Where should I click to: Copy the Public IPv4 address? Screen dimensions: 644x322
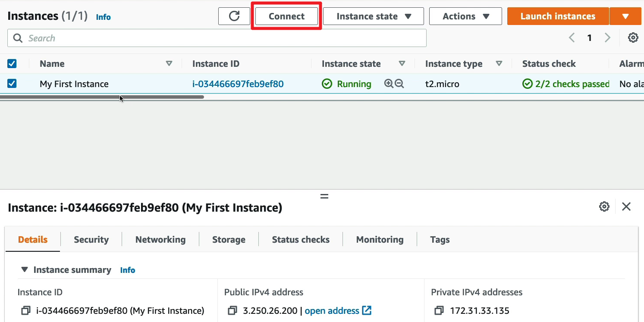tap(232, 310)
